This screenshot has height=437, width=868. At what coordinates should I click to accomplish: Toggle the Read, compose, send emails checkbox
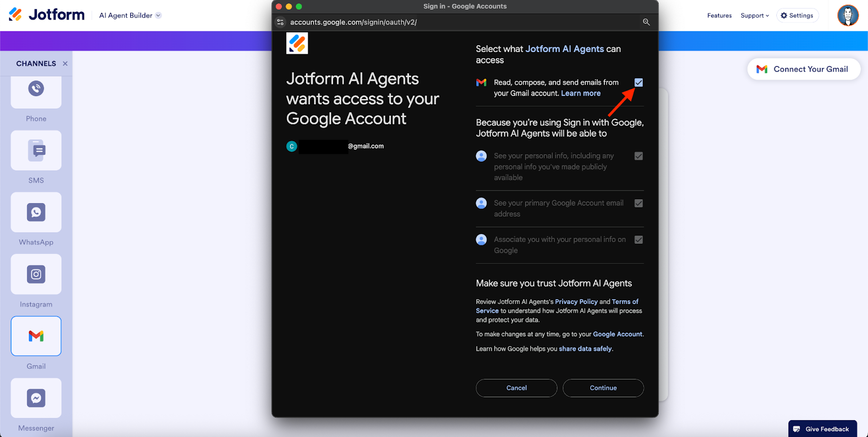pos(639,83)
